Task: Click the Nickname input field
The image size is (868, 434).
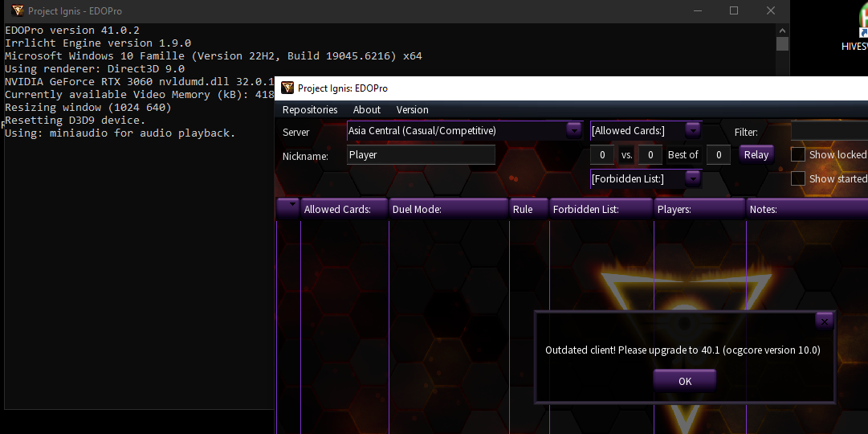Action: [x=422, y=154]
